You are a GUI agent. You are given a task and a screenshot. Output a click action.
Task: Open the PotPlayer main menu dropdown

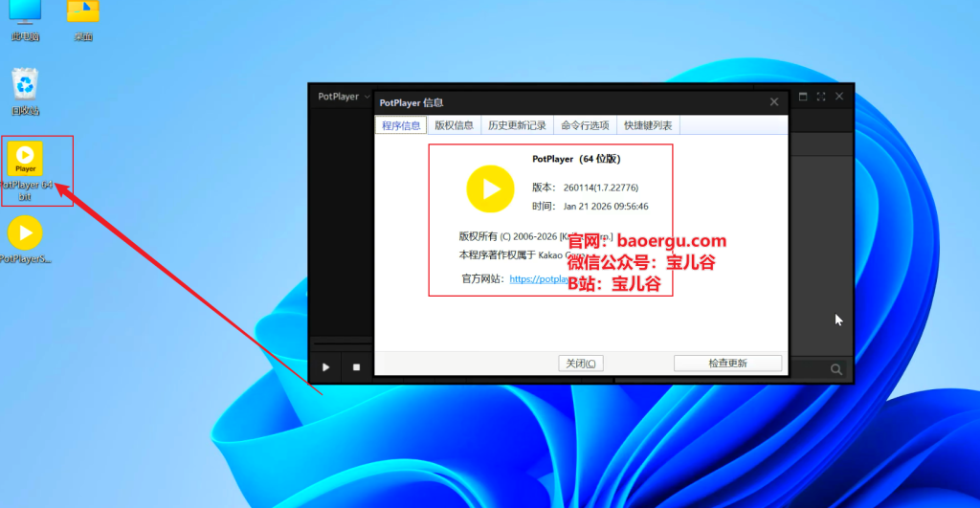point(344,97)
